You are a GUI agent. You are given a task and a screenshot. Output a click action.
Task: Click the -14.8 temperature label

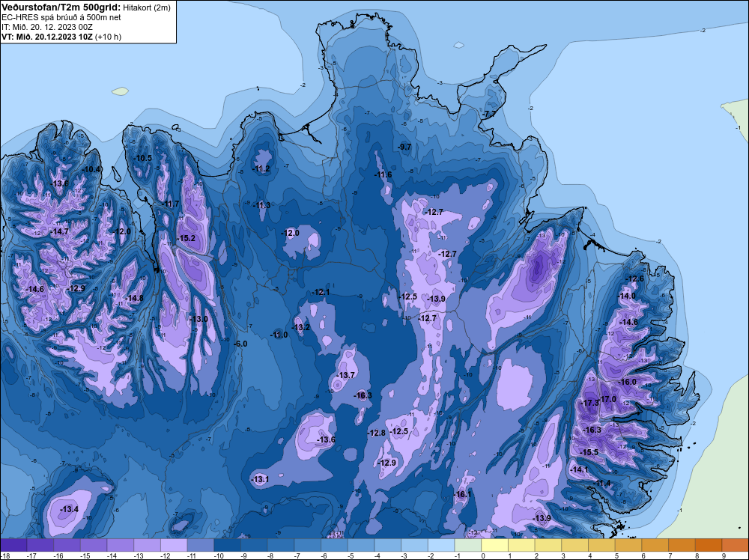click(x=135, y=298)
